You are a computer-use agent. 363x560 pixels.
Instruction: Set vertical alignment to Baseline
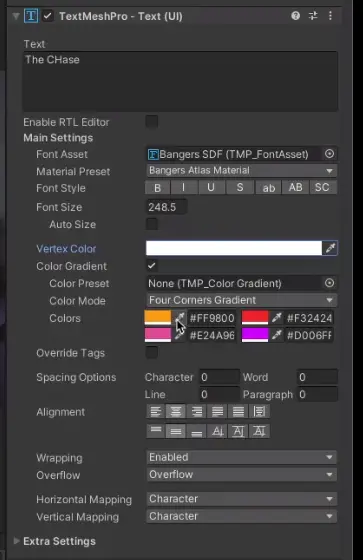pyautogui.click(x=218, y=431)
